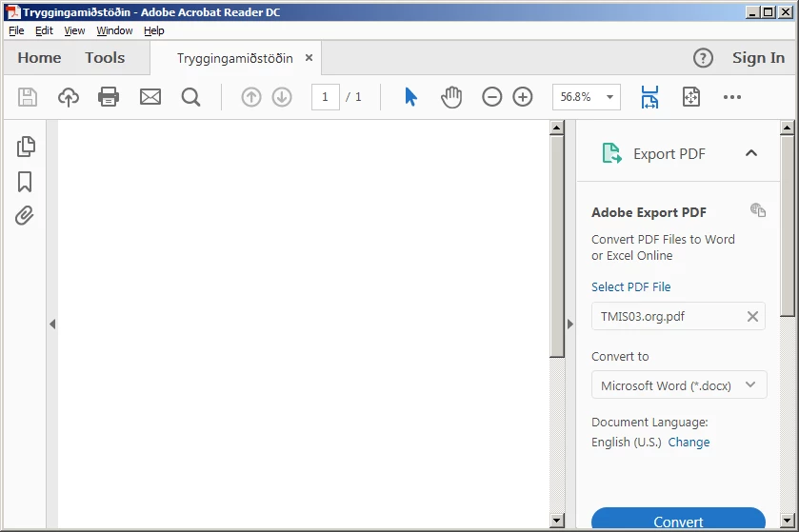Click document scrollbar up arrow

557,128
